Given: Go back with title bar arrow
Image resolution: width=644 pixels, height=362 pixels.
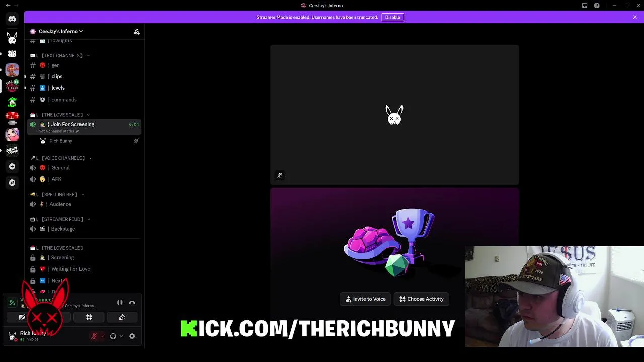Looking at the screenshot, I should 8,6.
